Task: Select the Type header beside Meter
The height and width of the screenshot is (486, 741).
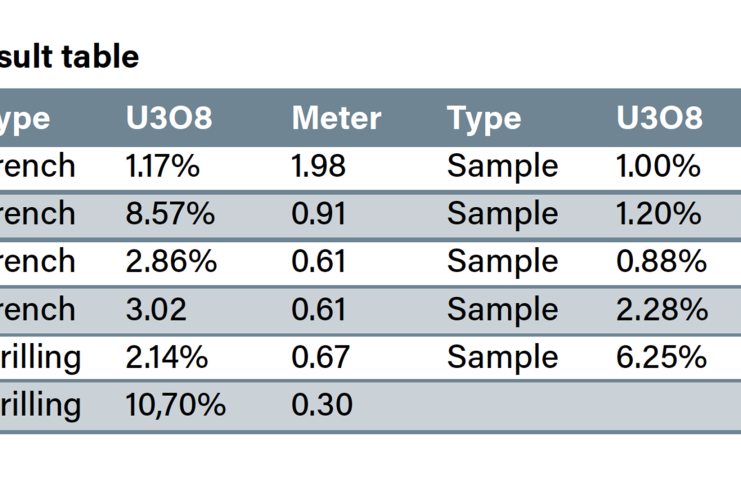Action: (x=484, y=119)
